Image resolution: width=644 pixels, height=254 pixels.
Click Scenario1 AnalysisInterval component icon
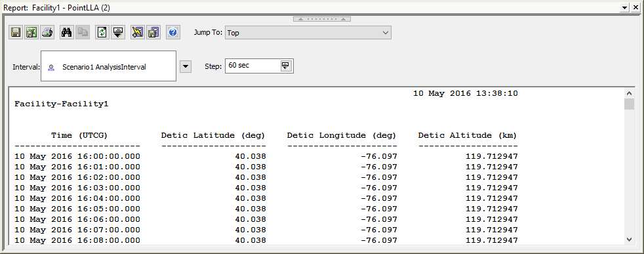pyautogui.click(x=51, y=68)
